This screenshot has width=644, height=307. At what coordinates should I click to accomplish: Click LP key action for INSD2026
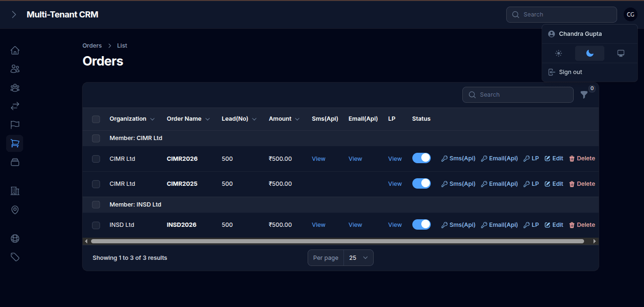(x=531, y=225)
